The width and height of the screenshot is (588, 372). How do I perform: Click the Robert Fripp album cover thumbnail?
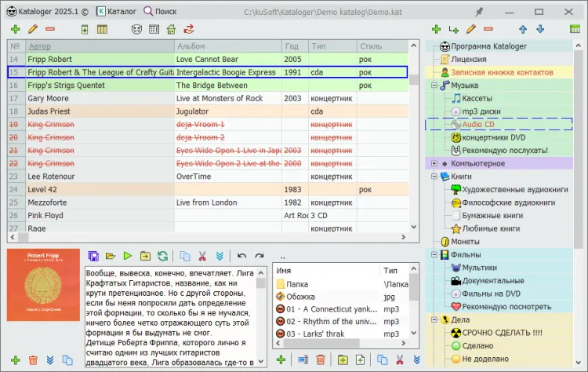point(42,286)
